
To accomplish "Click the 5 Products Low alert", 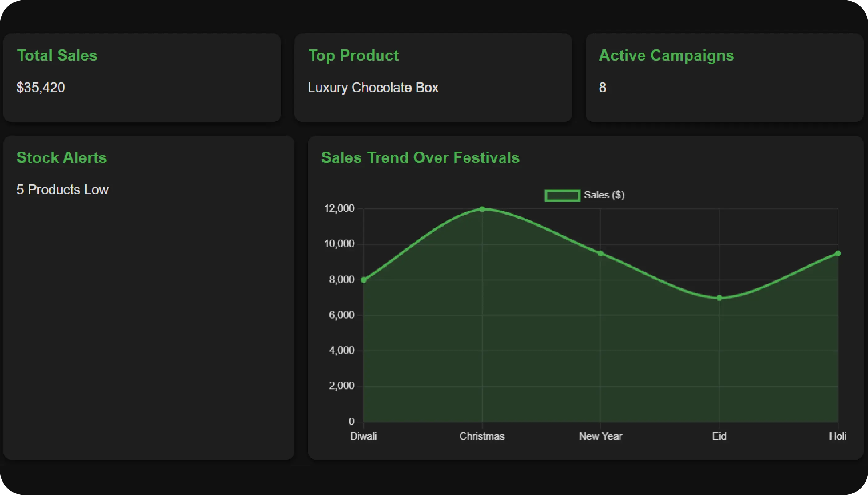I will coord(63,190).
